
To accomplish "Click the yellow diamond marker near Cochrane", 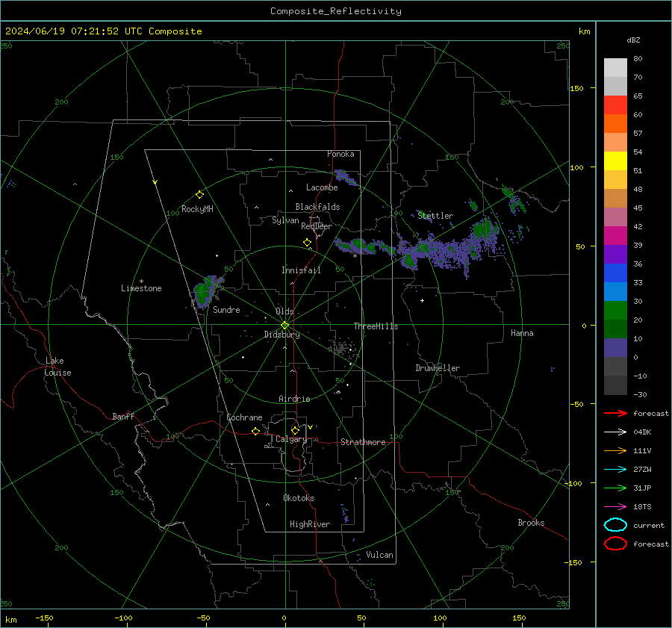I will 256,431.
